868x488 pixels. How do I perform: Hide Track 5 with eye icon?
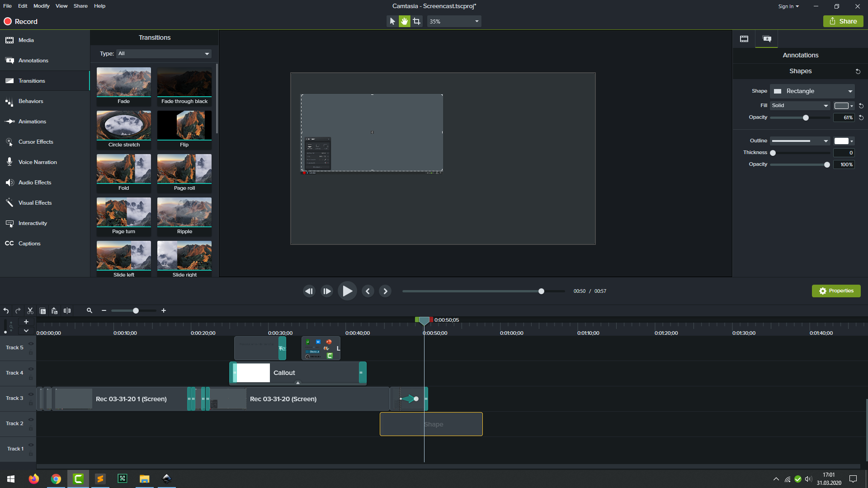click(x=31, y=344)
